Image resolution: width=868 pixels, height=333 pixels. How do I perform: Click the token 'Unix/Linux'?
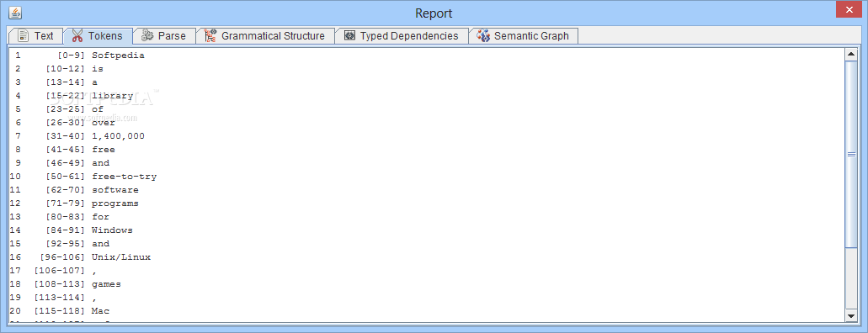tap(121, 257)
